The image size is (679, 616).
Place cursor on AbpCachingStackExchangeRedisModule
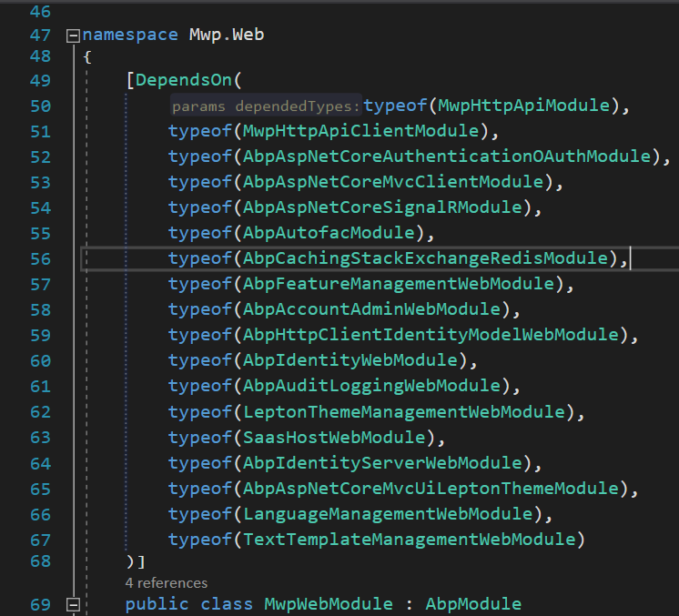424,258
